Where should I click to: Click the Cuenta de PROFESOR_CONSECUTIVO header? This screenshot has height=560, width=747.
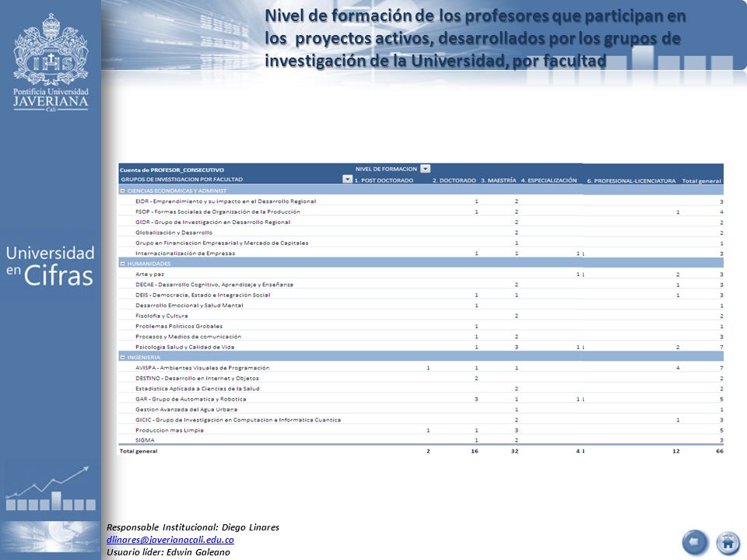[x=171, y=170]
